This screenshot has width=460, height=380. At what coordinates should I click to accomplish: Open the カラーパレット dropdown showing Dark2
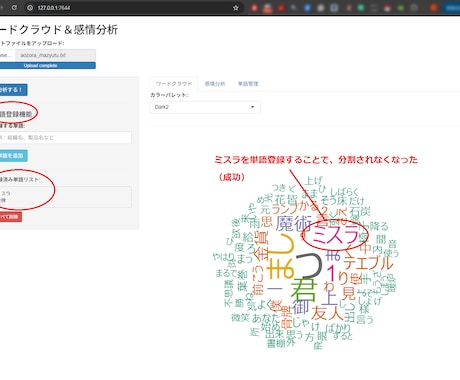pos(205,107)
